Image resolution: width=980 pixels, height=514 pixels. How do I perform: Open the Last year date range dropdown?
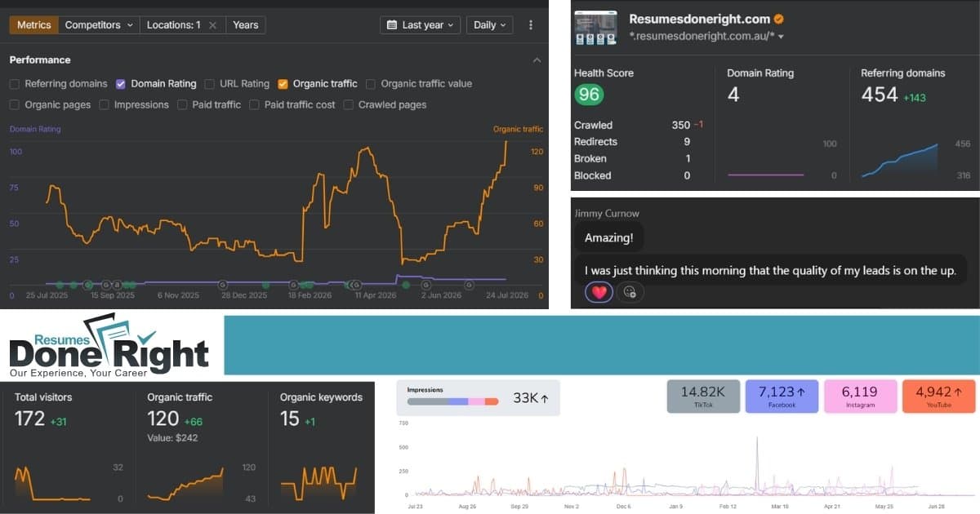(420, 25)
